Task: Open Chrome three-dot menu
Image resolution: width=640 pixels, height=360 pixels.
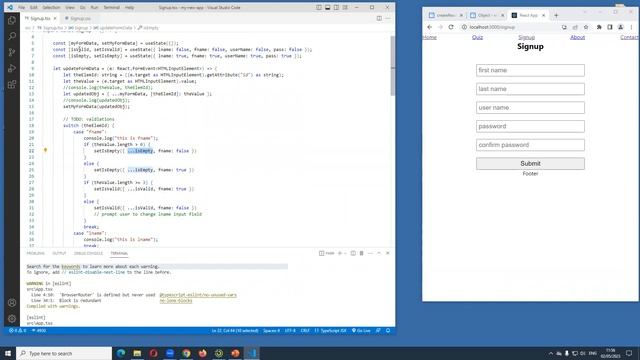Action: pos(631,27)
